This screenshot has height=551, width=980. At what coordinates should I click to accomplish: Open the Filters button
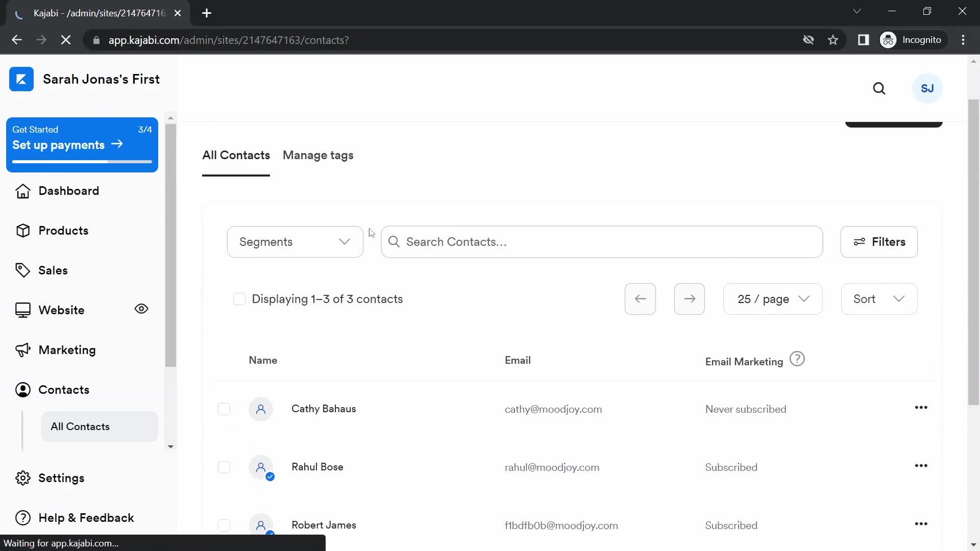[879, 242]
